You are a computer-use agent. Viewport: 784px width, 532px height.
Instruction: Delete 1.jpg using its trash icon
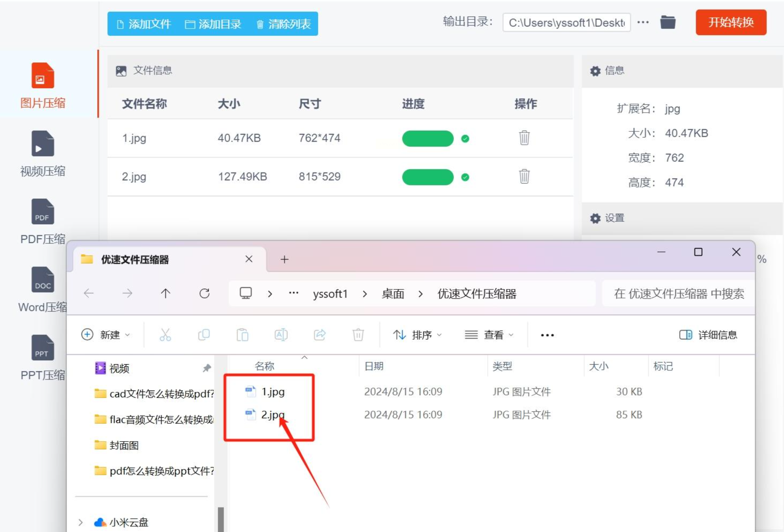click(x=524, y=138)
